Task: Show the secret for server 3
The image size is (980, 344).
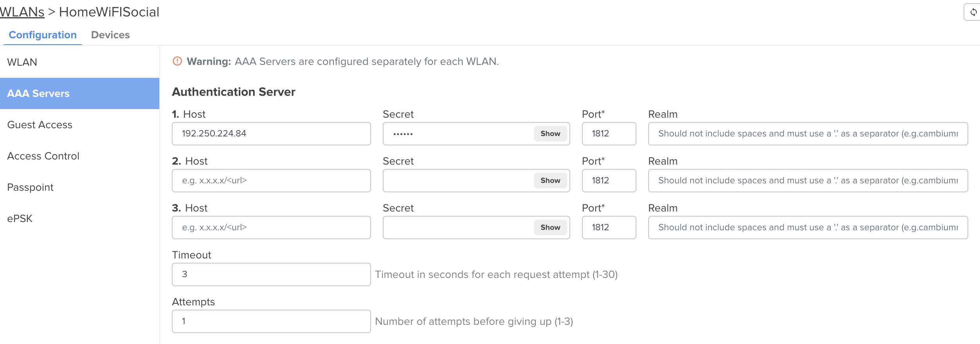Action: 550,228
